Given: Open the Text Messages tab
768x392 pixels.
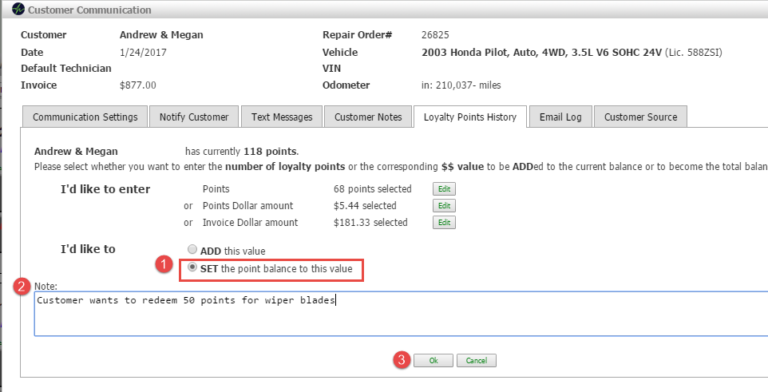Looking at the screenshot, I should pos(282,117).
